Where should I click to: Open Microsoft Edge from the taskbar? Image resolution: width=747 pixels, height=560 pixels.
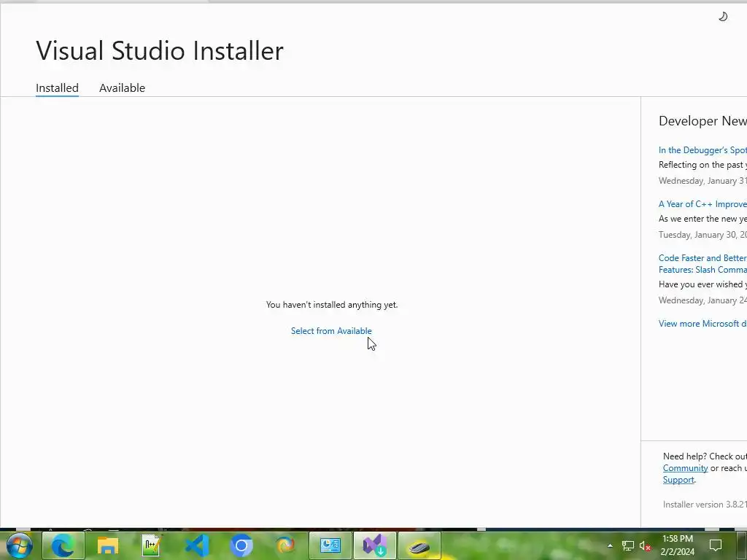pyautogui.click(x=63, y=545)
